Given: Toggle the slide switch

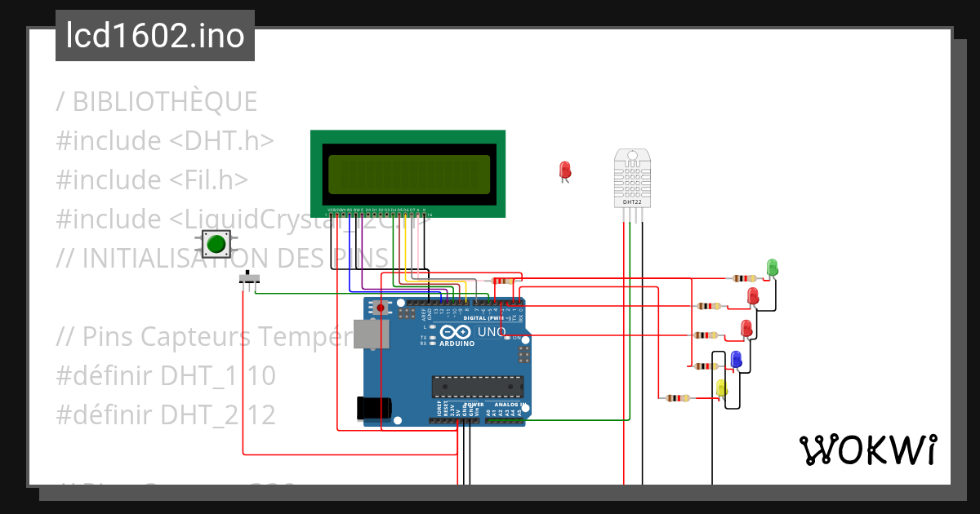Looking at the screenshot, I should tap(248, 277).
